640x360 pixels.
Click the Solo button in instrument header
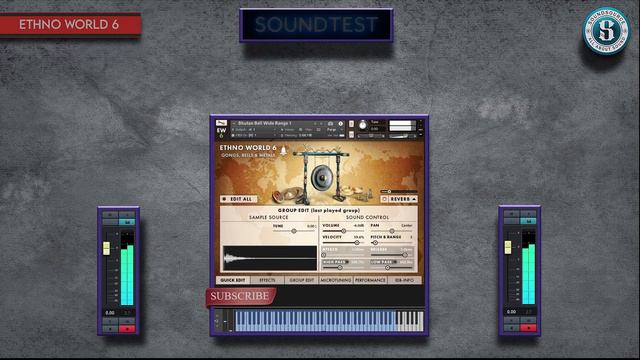pyautogui.click(x=351, y=123)
